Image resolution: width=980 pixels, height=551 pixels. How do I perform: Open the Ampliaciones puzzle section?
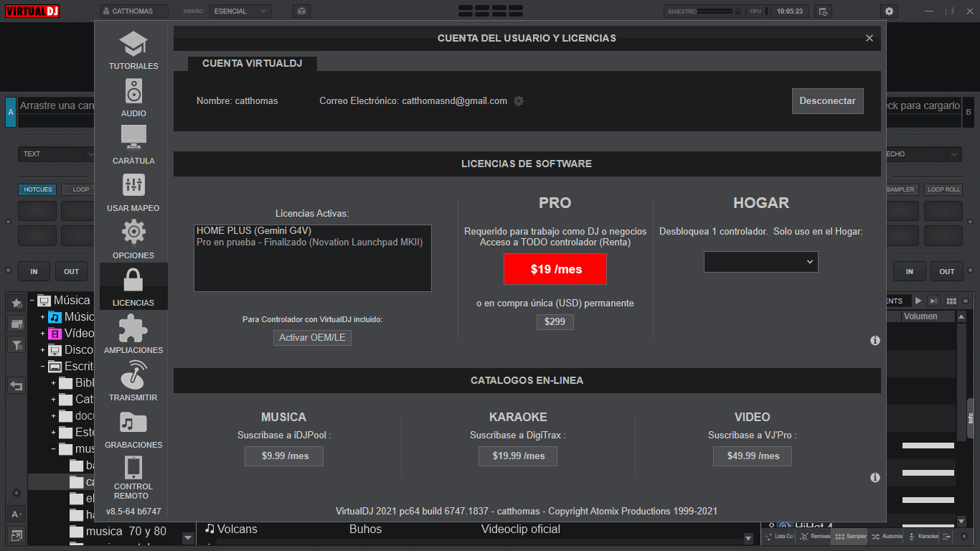pos(133,334)
